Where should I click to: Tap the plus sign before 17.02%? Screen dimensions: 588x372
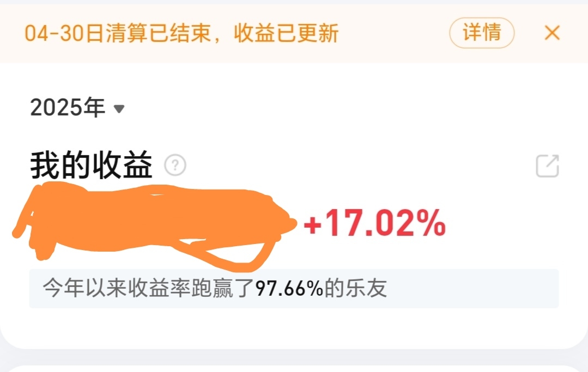click(x=313, y=225)
